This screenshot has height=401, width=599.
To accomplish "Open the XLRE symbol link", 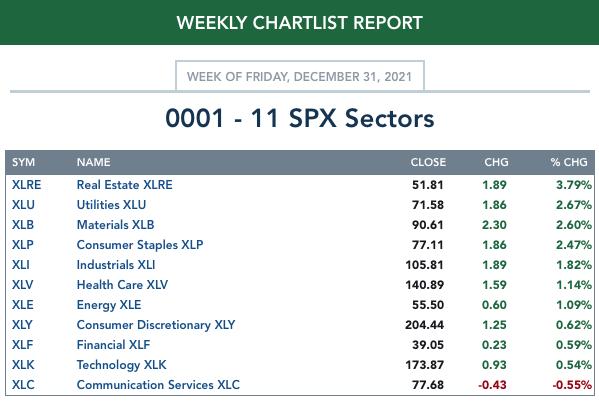I will [26, 185].
